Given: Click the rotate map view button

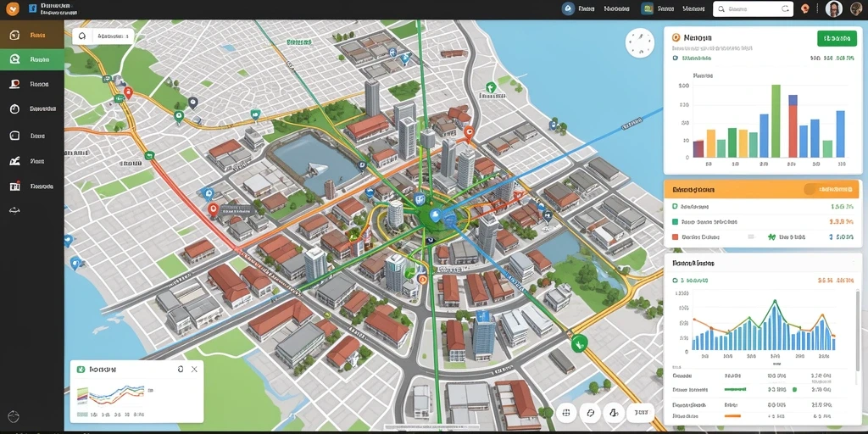Looking at the screenshot, I should (590, 413).
